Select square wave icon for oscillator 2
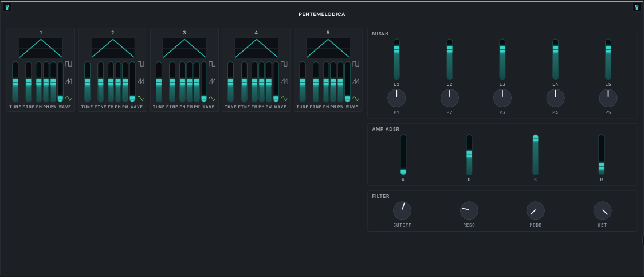This screenshot has width=644, height=277. click(x=140, y=64)
